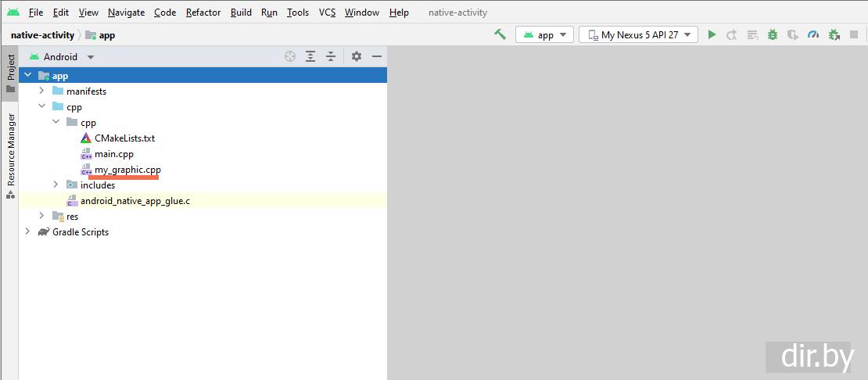Click the Resource Manager icon in sidebar
Viewport: 868px width, 380px height.
pos(10,195)
